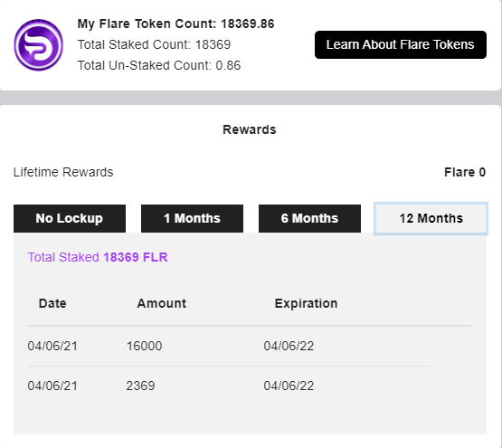This screenshot has height=448, width=502.
Task: Click the purple Flare token logo
Action: pyautogui.click(x=38, y=45)
